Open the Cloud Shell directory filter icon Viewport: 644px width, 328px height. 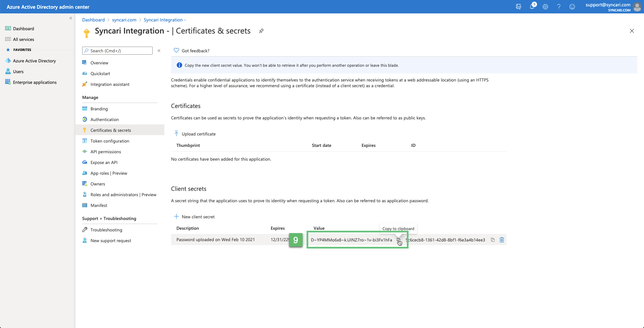(x=519, y=7)
